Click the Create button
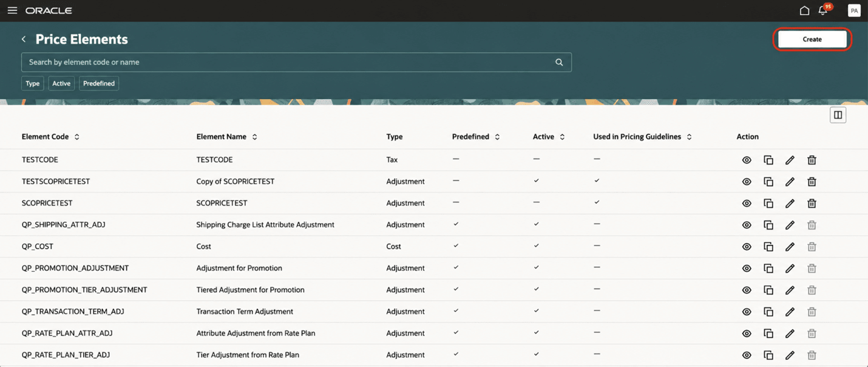Image resolution: width=868 pixels, height=367 pixels. point(812,39)
